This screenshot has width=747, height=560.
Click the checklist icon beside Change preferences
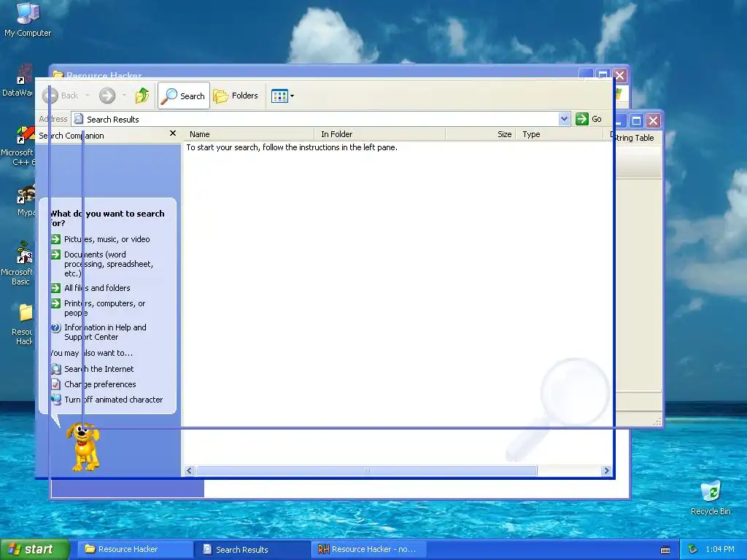[x=55, y=384]
